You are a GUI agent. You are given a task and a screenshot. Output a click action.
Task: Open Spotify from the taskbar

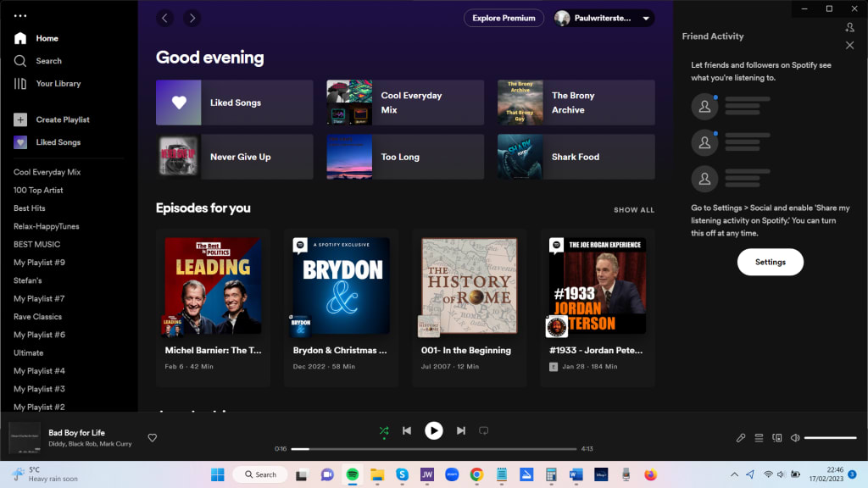click(352, 474)
